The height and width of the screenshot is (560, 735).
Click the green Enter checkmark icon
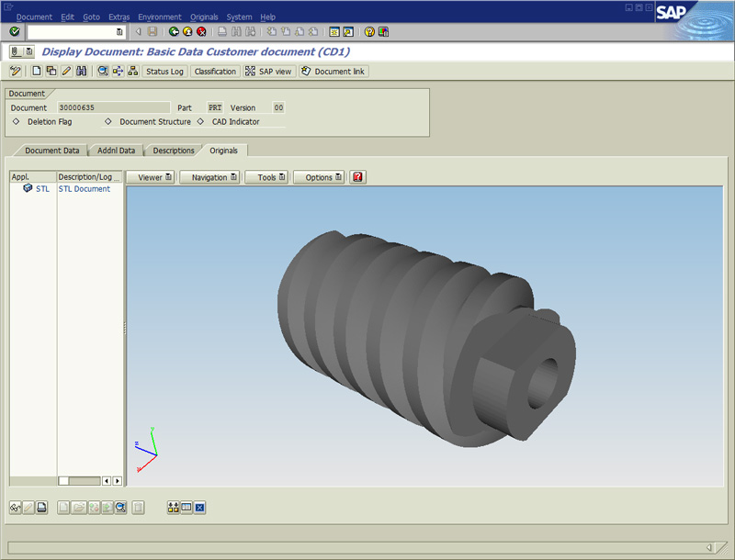tap(15, 31)
